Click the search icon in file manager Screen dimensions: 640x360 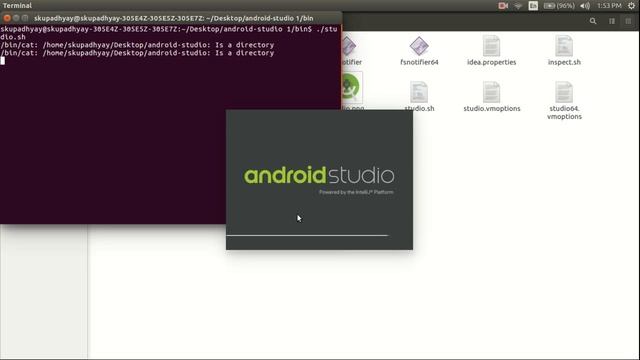coord(593,21)
